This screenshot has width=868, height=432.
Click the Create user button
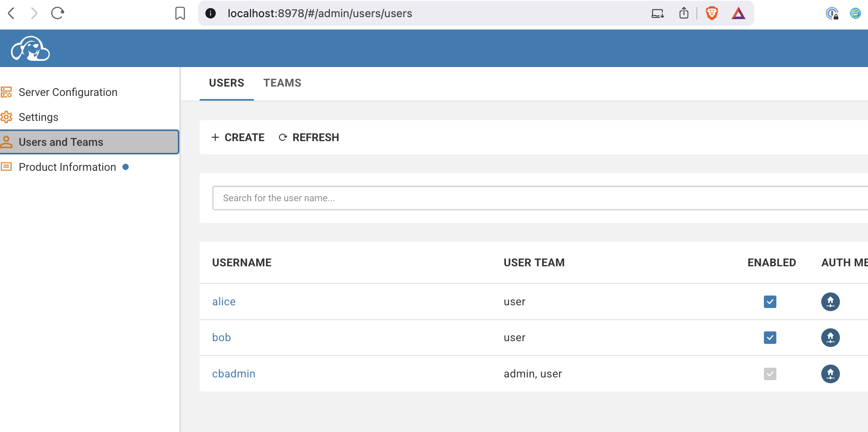tap(238, 138)
